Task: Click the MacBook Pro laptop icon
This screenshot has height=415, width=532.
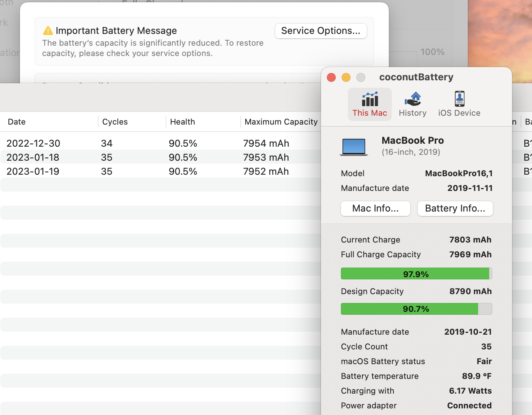Action: 354,147
